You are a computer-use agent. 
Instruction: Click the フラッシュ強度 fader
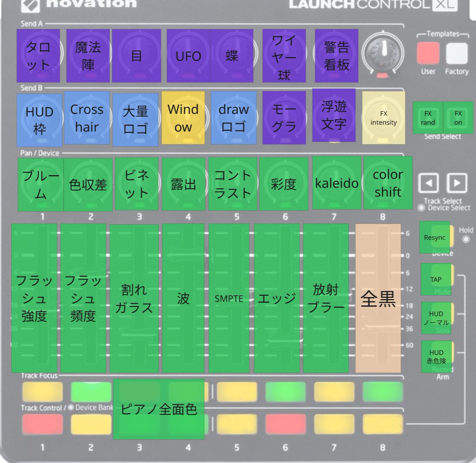pyautogui.click(x=34, y=298)
